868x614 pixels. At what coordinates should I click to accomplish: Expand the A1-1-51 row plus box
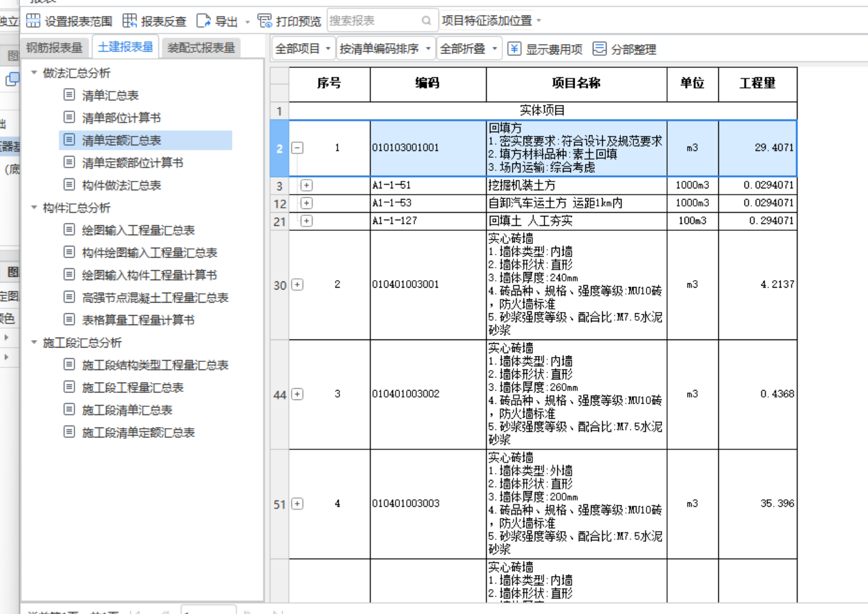pos(306,185)
